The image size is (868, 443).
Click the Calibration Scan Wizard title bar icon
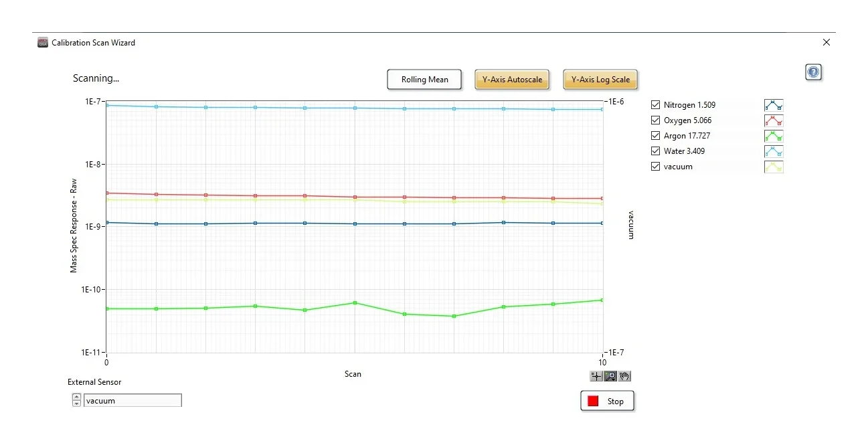click(x=42, y=42)
